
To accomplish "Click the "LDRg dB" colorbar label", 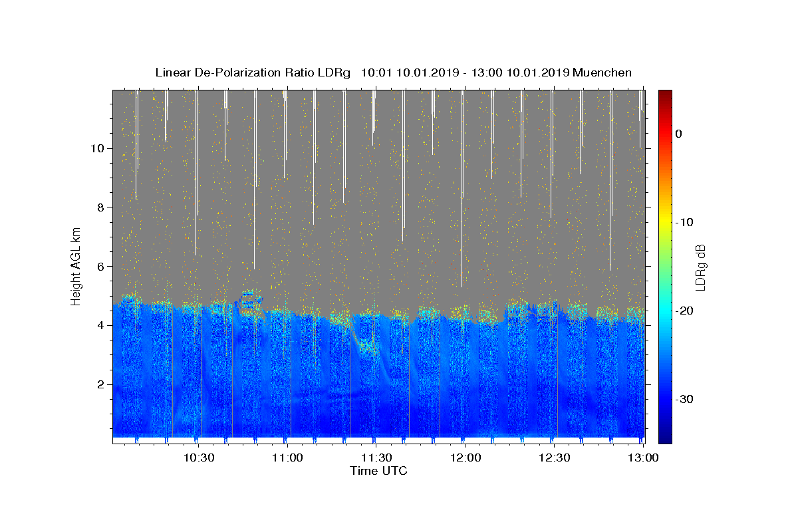I will coord(700,267).
